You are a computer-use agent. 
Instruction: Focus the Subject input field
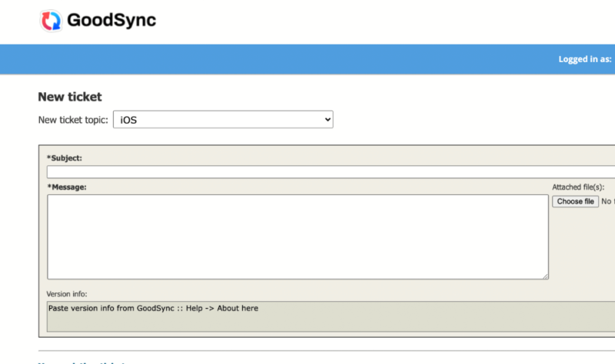click(x=331, y=172)
